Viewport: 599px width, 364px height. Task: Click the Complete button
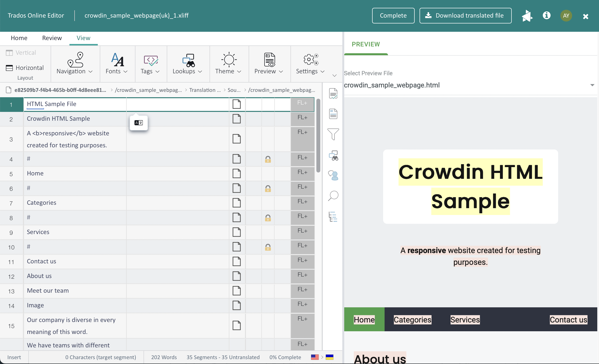tap(393, 16)
